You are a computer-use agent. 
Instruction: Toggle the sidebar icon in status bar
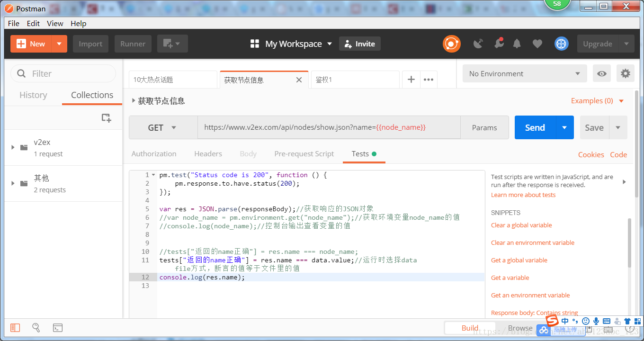(15, 328)
